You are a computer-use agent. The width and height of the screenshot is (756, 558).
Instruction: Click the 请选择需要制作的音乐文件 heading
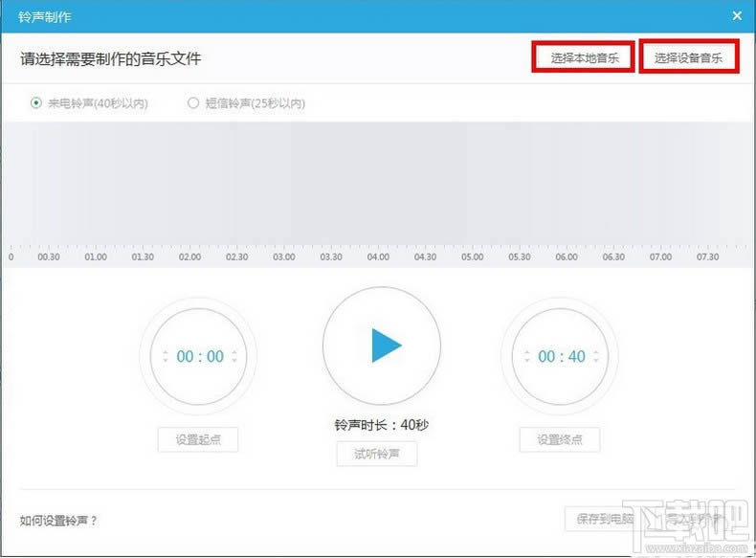(x=110, y=58)
